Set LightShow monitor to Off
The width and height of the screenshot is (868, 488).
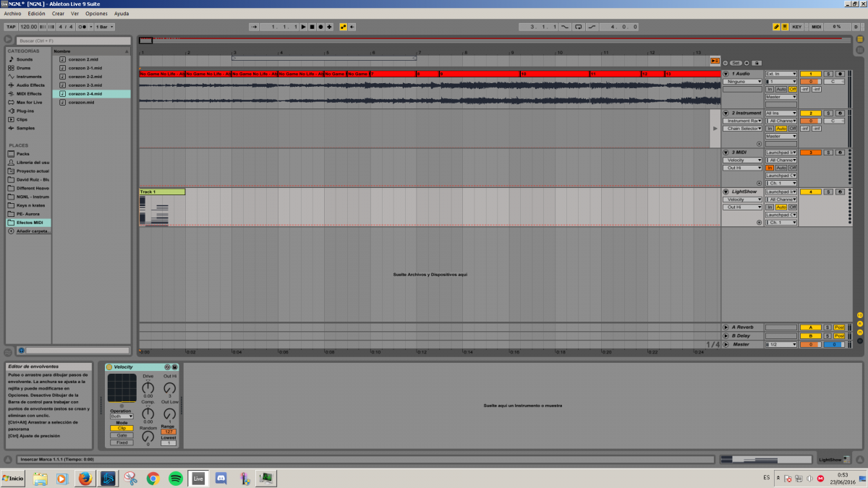pyautogui.click(x=793, y=207)
